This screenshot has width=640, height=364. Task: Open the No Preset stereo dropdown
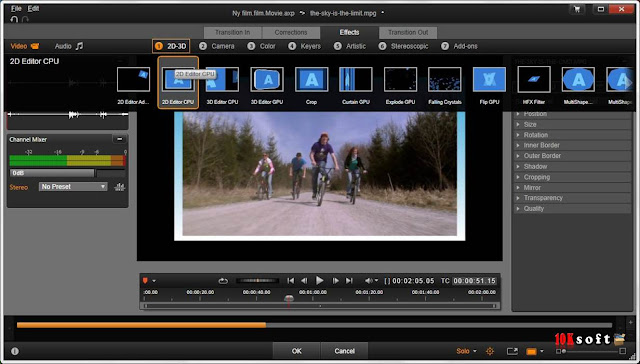click(x=73, y=186)
